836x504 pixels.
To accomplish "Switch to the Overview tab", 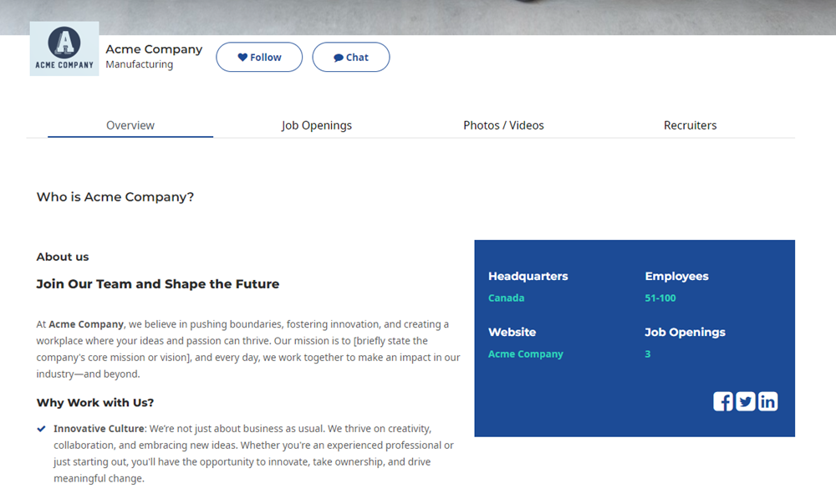I will (130, 125).
